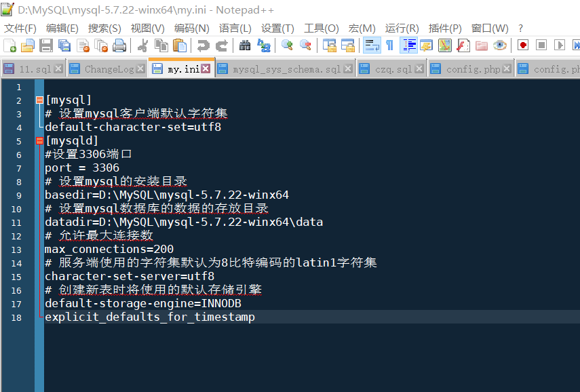This screenshot has height=392, width=580.
Task: Open the 文件(F) menu
Action: pos(20,28)
